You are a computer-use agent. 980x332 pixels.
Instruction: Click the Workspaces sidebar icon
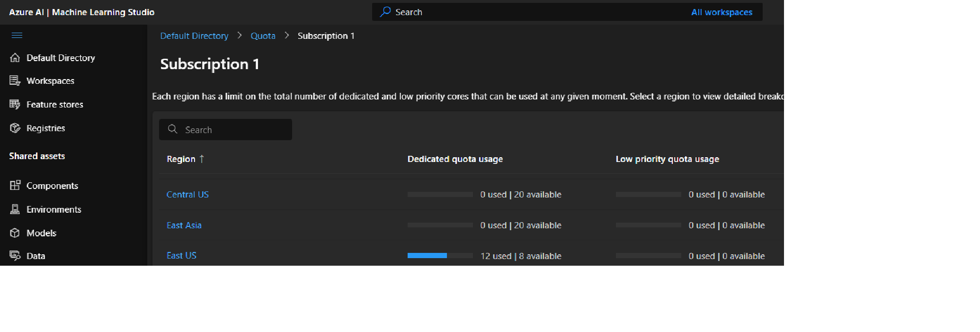coord(15,81)
